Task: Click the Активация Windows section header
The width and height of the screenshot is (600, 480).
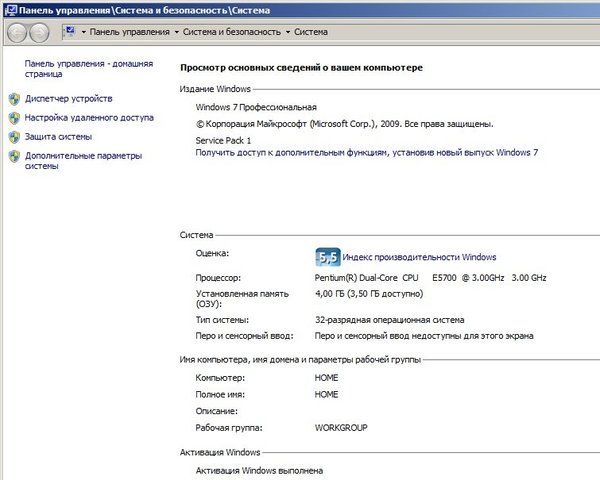Action: click(x=220, y=452)
